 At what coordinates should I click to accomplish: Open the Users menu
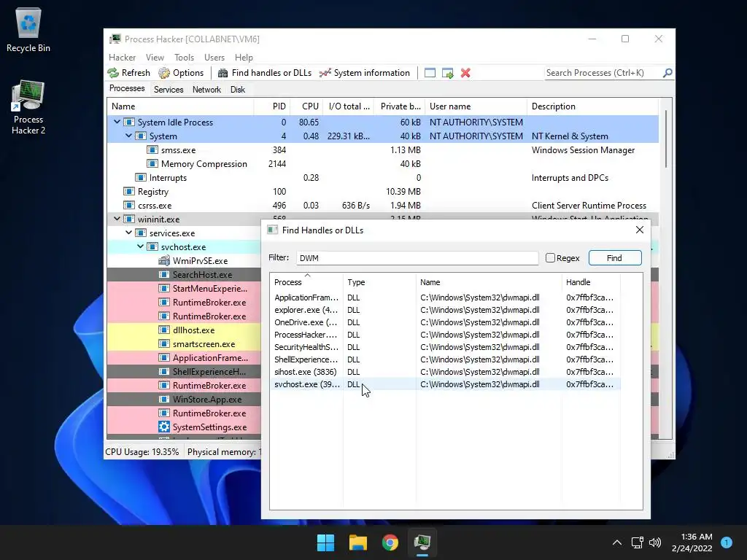[x=214, y=57]
